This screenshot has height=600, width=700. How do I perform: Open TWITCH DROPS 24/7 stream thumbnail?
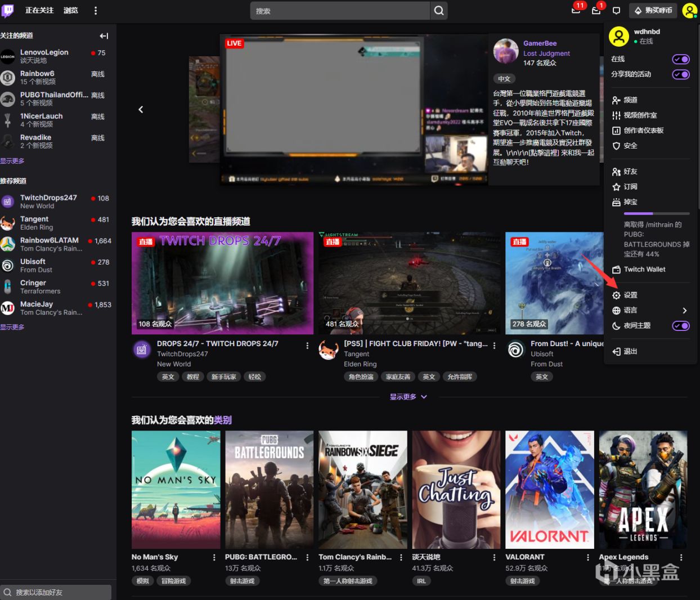click(222, 283)
